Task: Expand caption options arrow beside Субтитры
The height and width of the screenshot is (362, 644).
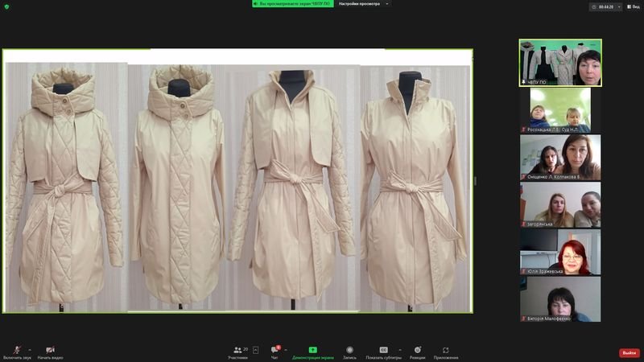Action: coord(400,349)
